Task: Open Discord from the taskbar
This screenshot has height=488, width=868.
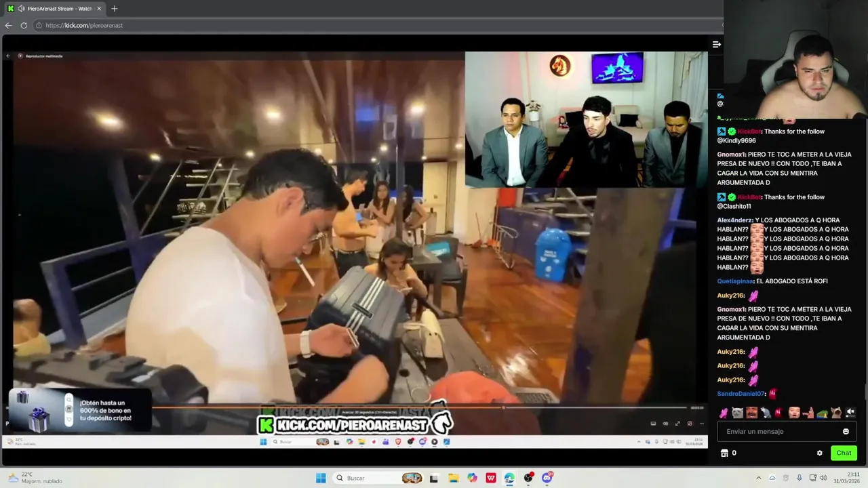Action: pos(547,478)
